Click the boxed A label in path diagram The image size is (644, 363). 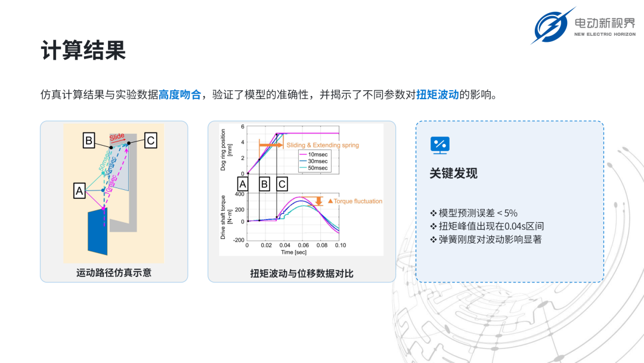click(79, 190)
